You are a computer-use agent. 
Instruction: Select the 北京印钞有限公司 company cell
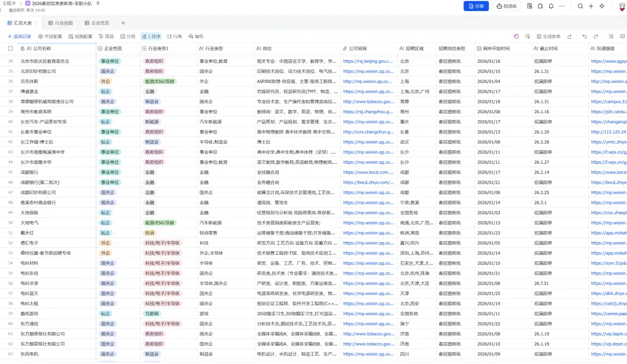[x=56, y=71]
